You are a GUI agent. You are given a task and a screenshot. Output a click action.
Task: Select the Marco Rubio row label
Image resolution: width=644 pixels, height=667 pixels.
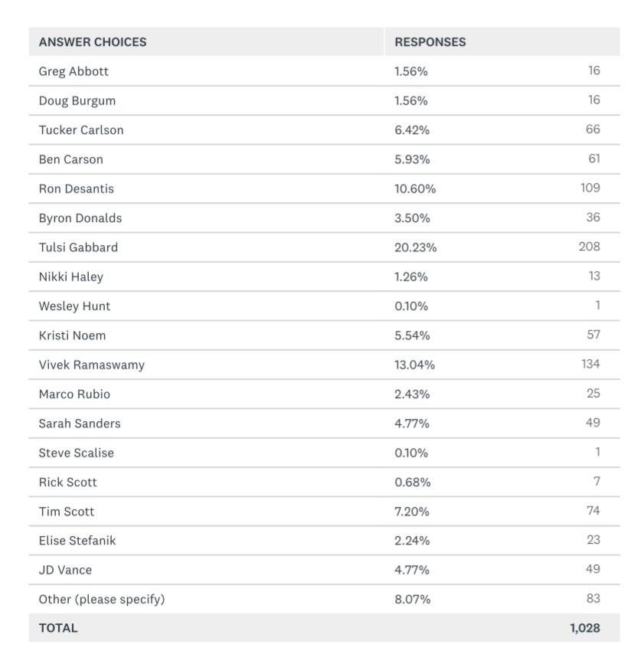74,394
